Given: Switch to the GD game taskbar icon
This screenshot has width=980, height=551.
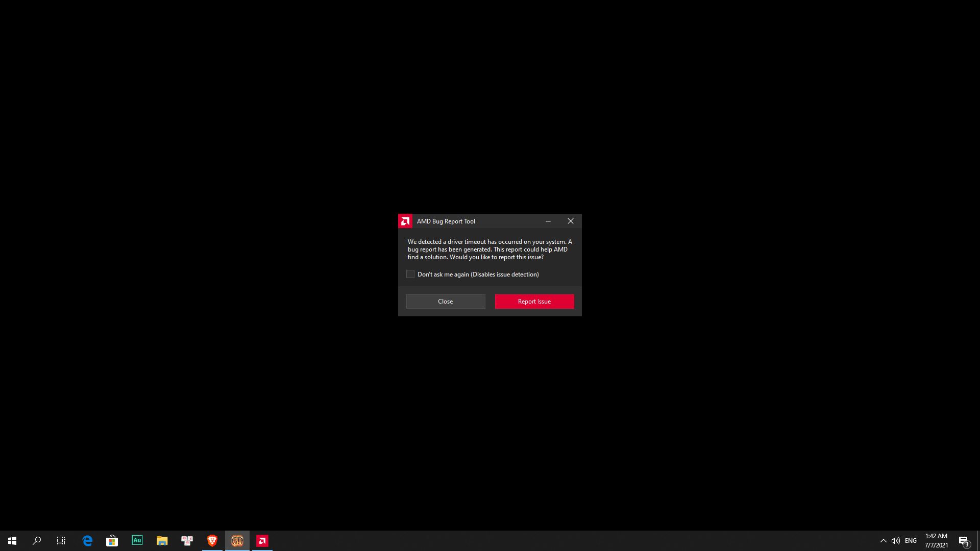Looking at the screenshot, I should pyautogui.click(x=237, y=541).
